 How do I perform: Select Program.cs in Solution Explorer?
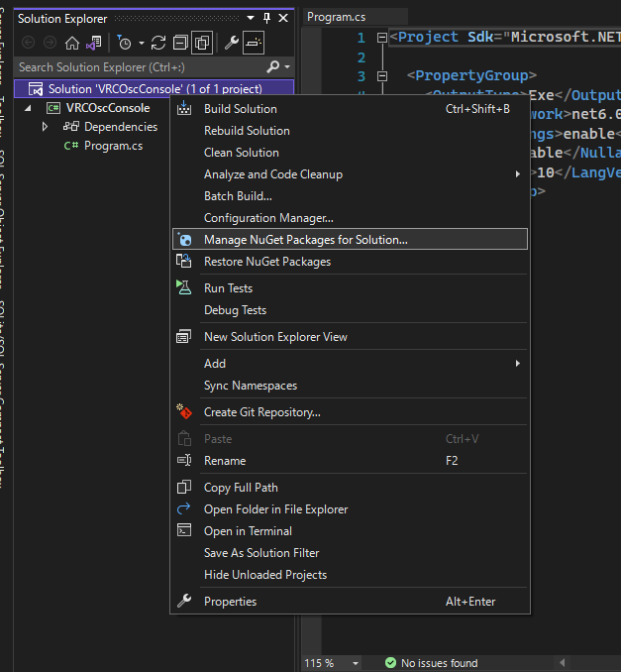[114, 146]
